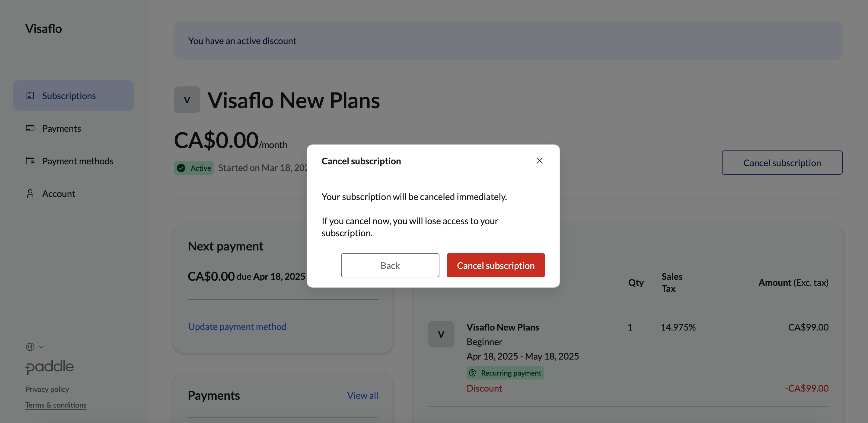
Task: Open the Update payment method link
Action: (237, 327)
